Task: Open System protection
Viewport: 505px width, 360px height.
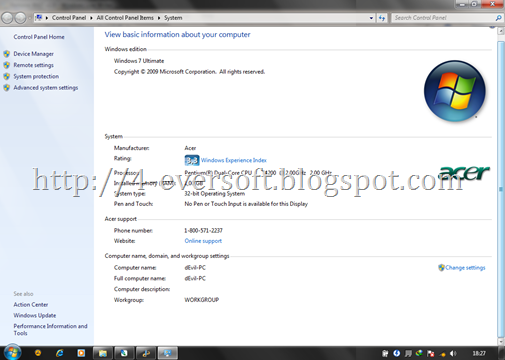Action: tap(36, 76)
